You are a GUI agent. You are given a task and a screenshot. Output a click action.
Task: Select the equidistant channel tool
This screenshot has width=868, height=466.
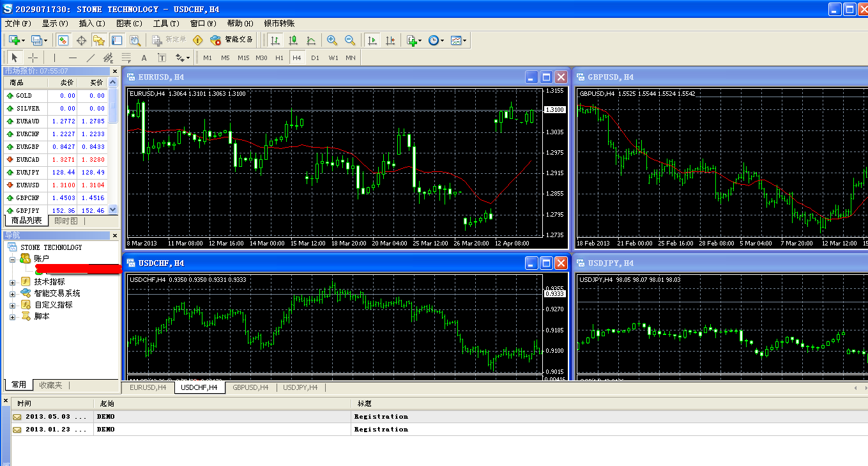coord(108,58)
